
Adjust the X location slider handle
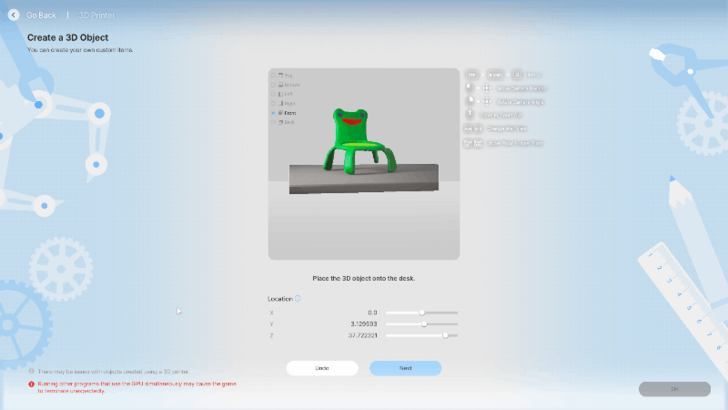pos(422,312)
